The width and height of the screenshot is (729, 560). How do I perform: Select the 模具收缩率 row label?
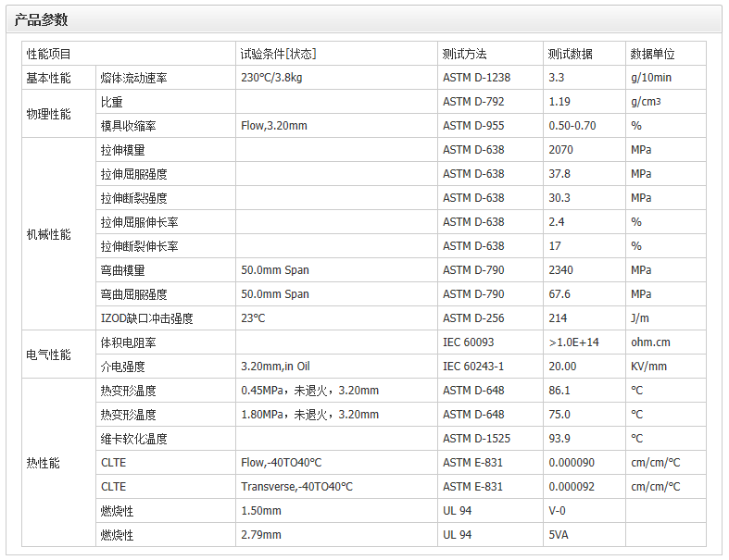point(129,126)
